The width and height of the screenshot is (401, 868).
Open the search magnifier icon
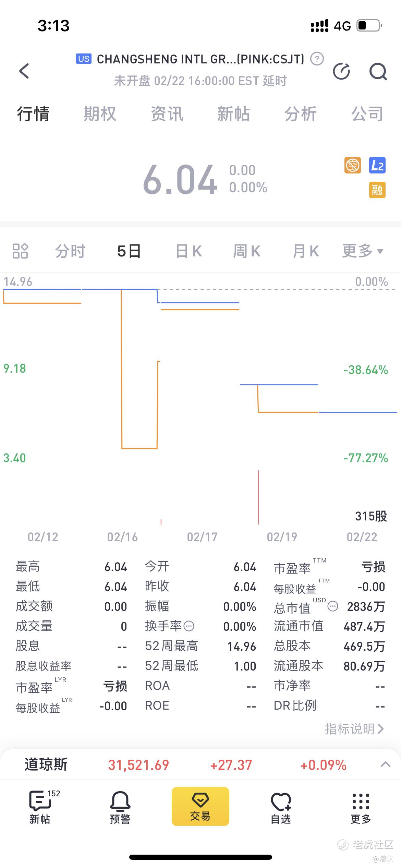tap(378, 71)
